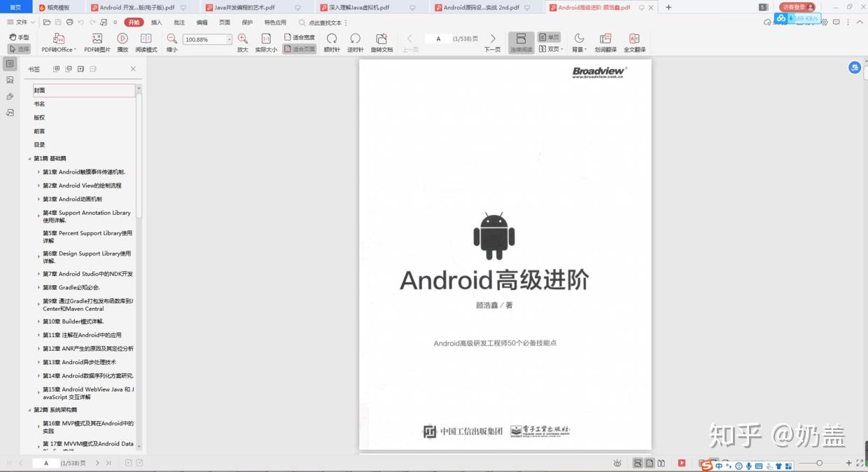Open the eye-protection icon in the status bar
This screenshot has width=868, height=472.
[x=617, y=463]
